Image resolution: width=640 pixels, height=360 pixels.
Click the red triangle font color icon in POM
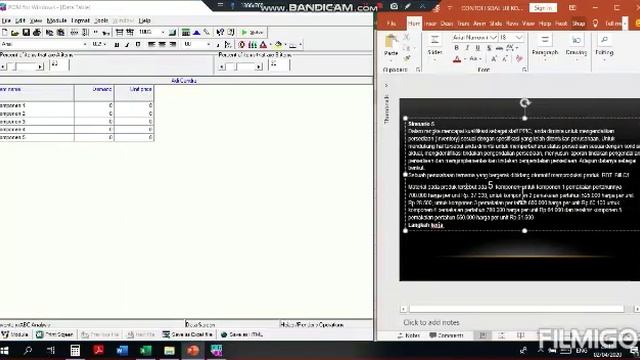pyautogui.click(x=263, y=44)
